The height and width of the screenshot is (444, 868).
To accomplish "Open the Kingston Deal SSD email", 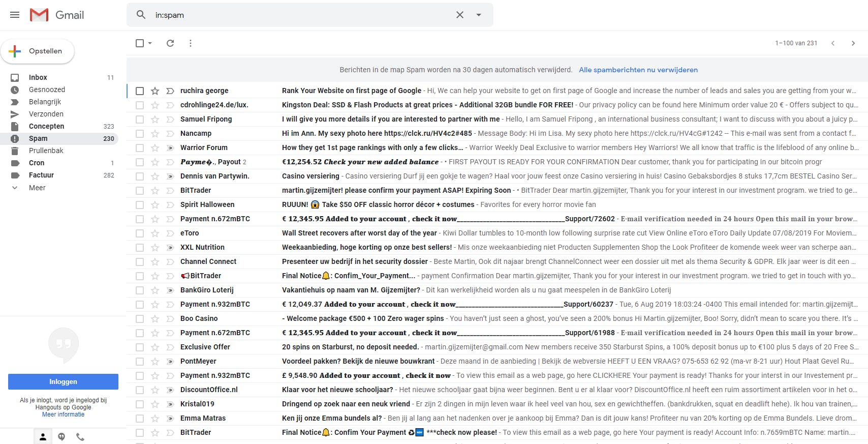I will pos(497,105).
